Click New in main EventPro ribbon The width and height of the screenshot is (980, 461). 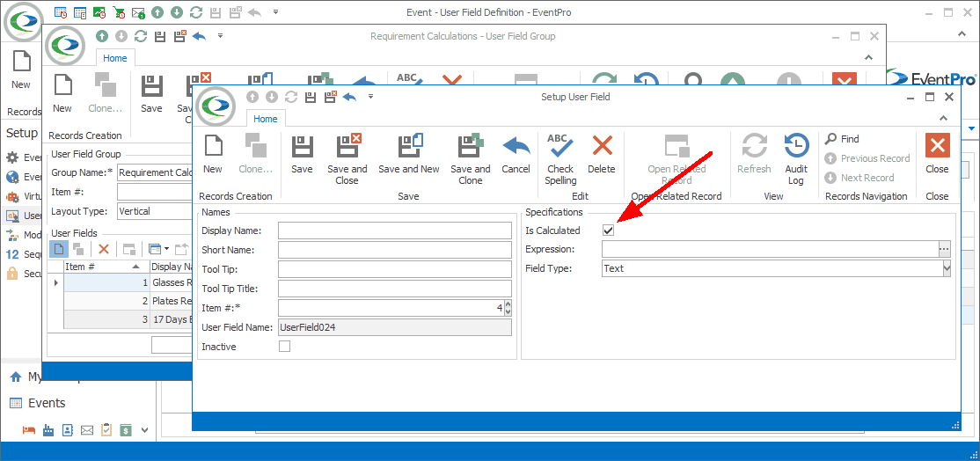pos(20,70)
